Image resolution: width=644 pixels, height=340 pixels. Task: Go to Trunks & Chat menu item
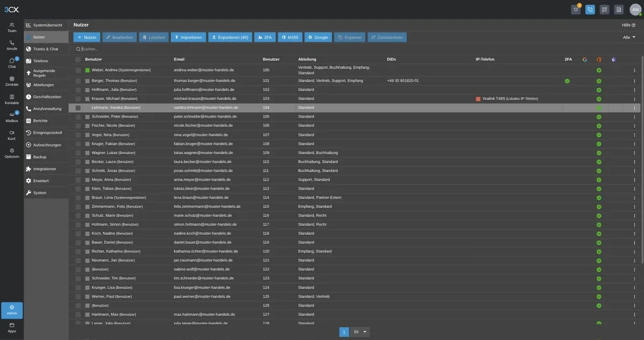click(46, 49)
